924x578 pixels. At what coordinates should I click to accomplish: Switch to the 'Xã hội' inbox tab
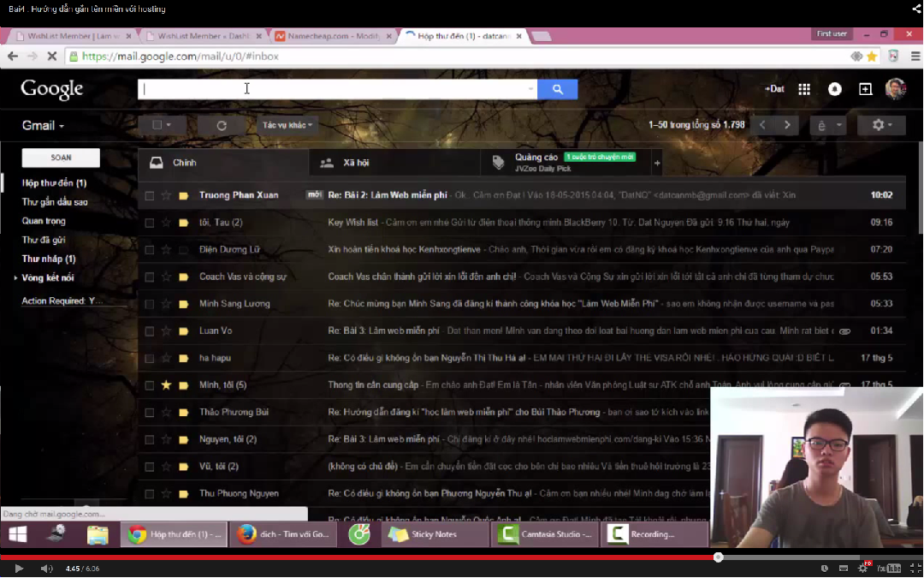(x=356, y=163)
